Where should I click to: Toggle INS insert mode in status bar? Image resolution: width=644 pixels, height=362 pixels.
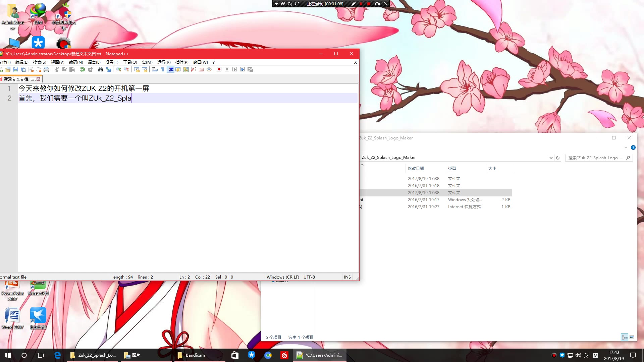click(347, 277)
